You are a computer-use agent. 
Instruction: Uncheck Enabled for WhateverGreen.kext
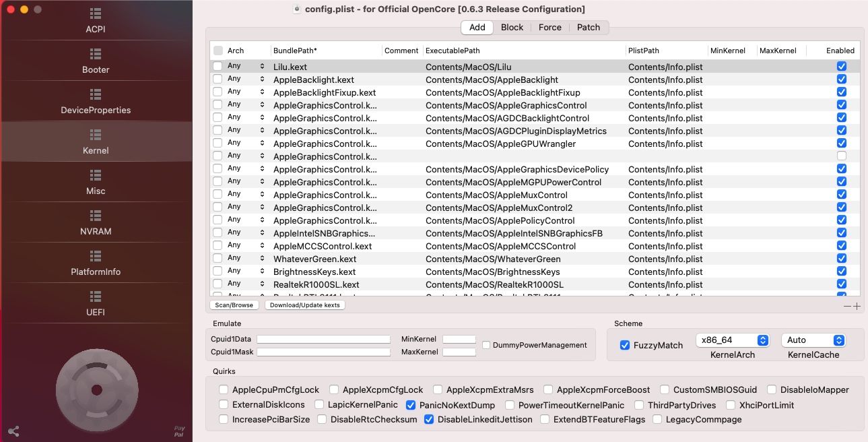842,259
